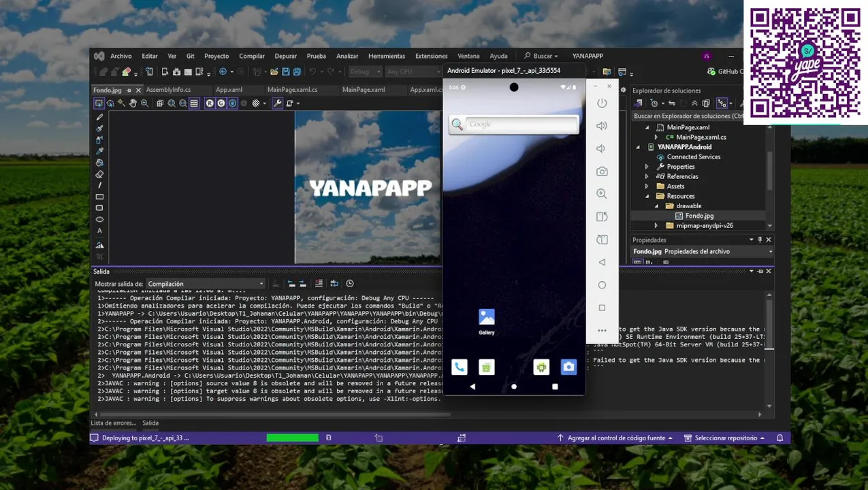Viewport: 868px width, 490px height.
Task: Select the Pencil tool in image editor
Action: (x=99, y=117)
